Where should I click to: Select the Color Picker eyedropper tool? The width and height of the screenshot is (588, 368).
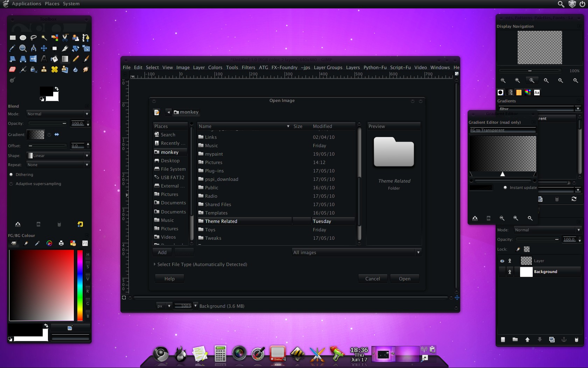pos(13,48)
